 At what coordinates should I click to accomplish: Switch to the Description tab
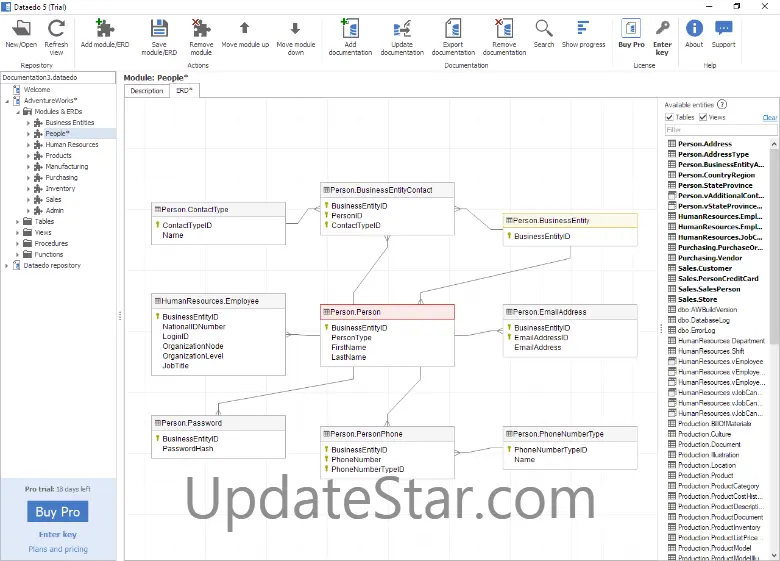click(x=147, y=91)
